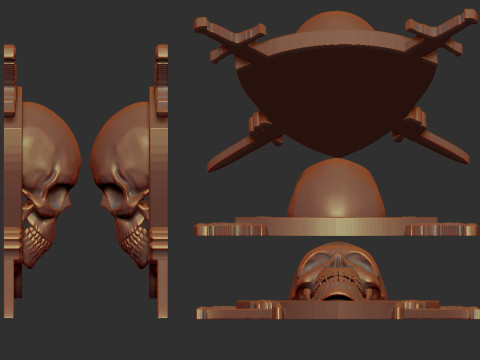Click the dark back view with crossed swords

pyautogui.click(x=336, y=91)
